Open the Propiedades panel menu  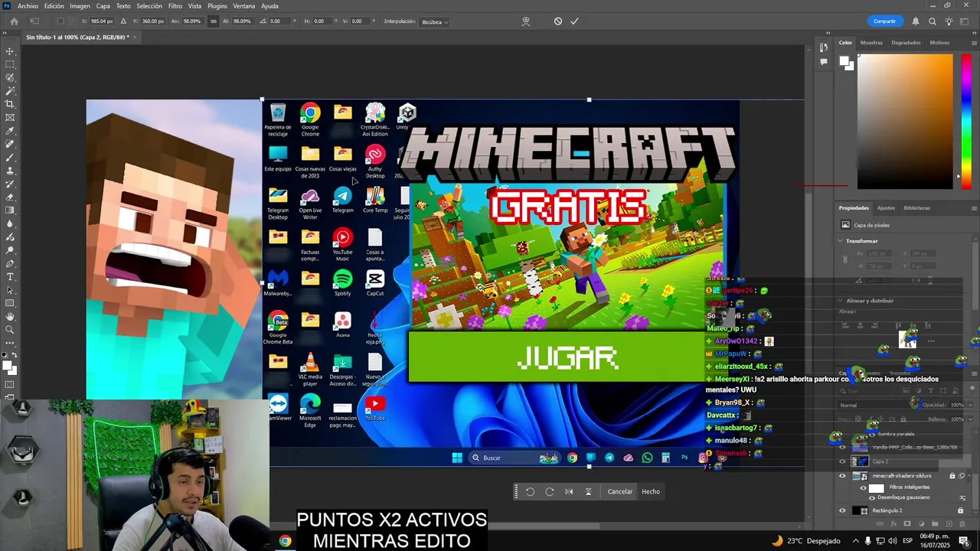[x=974, y=208]
